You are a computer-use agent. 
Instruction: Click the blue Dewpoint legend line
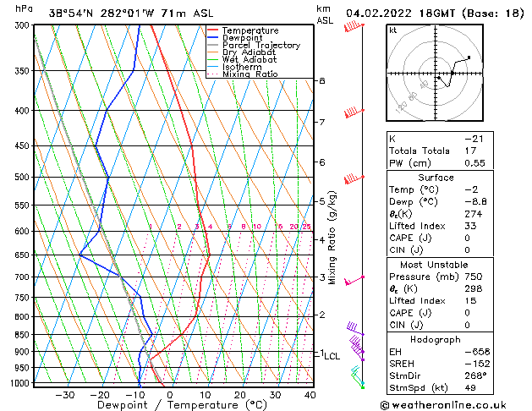(x=213, y=38)
